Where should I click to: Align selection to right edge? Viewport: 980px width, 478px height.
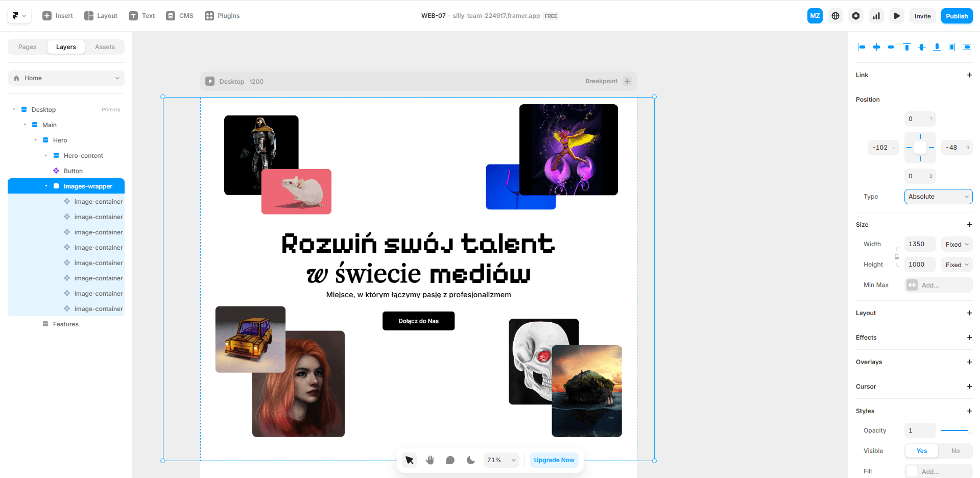pyautogui.click(x=892, y=47)
